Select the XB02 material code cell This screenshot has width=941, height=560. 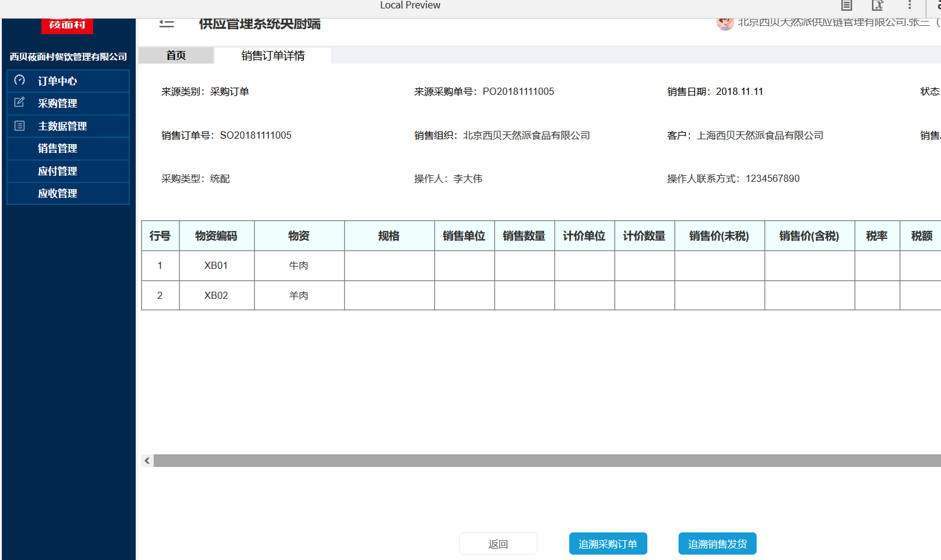pos(216,295)
